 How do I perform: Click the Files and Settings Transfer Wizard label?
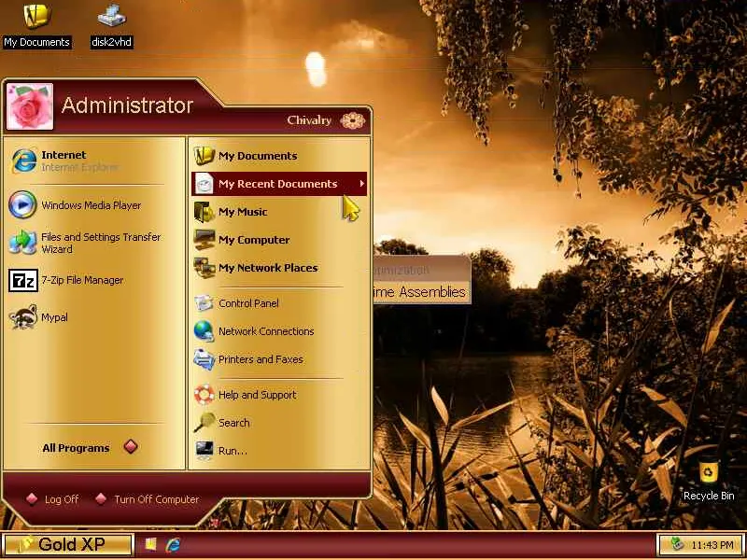point(101,243)
